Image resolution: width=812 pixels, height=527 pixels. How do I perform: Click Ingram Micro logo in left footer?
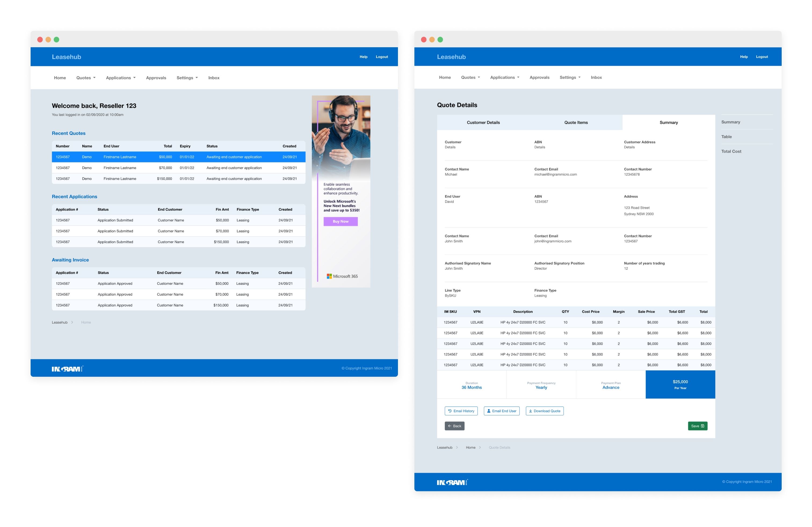click(x=67, y=369)
